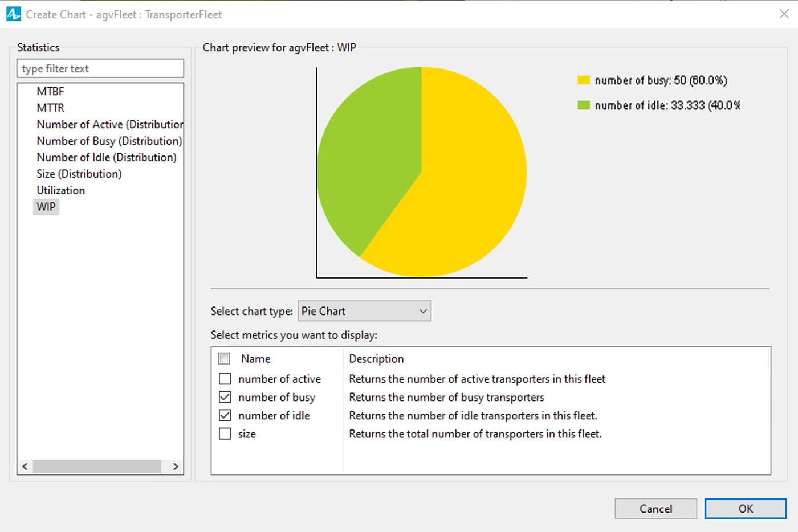Select Size (Distribution) statistic
Viewport: 798px width, 532px height.
tap(79, 174)
